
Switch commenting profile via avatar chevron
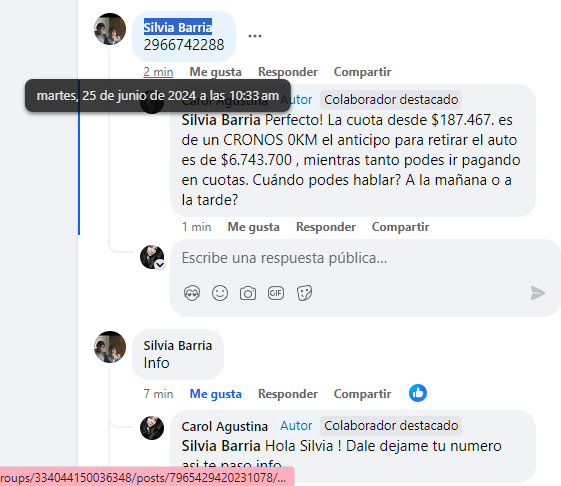pos(160,264)
